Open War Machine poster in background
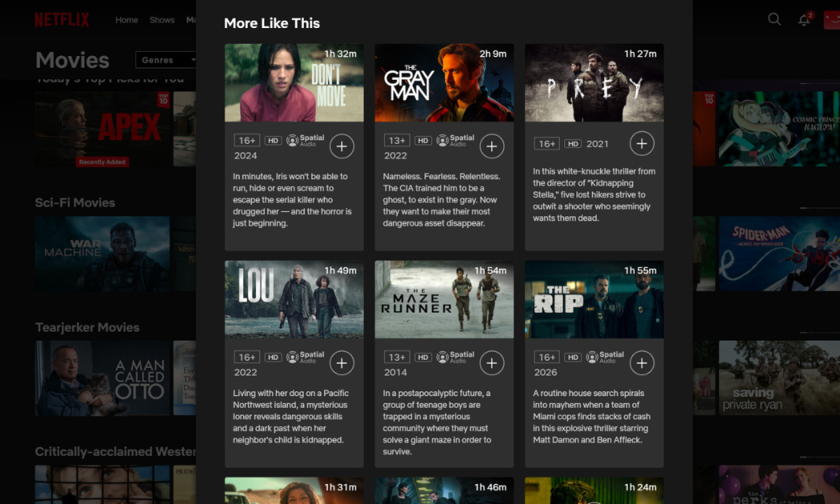Image resolution: width=840 pixels, height=504 pixels. [102, 253]
